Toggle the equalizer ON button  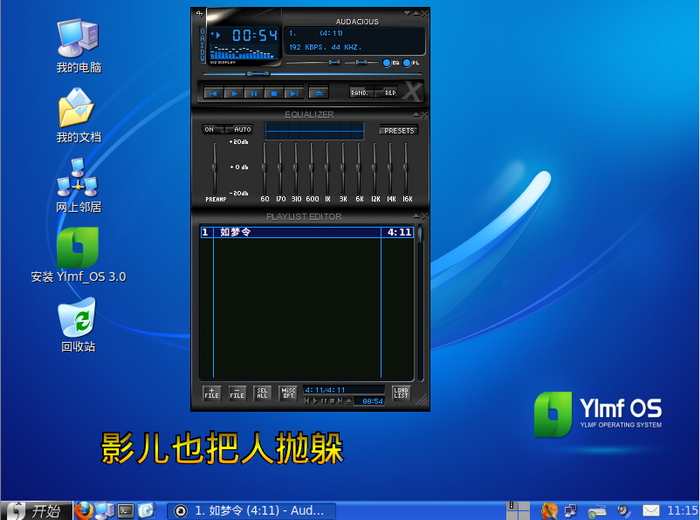(210, 130)
